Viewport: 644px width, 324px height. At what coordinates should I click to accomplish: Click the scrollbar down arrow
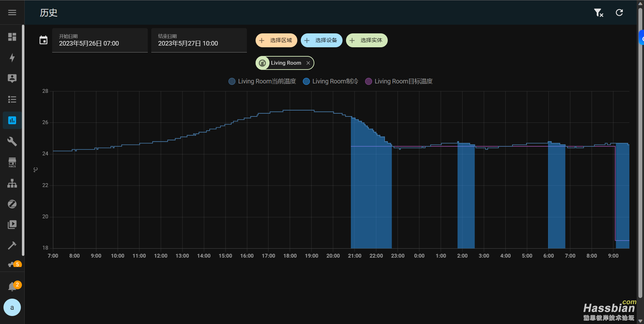(640, 321)
